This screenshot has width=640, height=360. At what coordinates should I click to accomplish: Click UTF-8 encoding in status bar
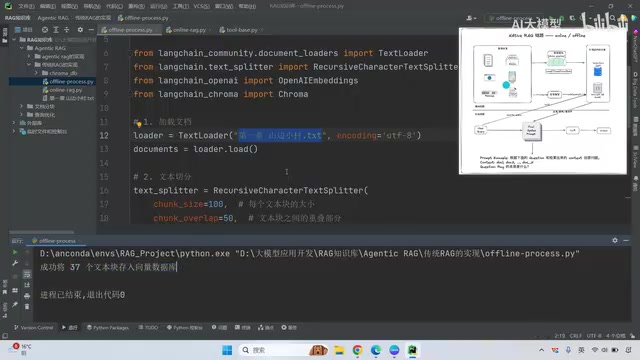click(x=594, y=336)
